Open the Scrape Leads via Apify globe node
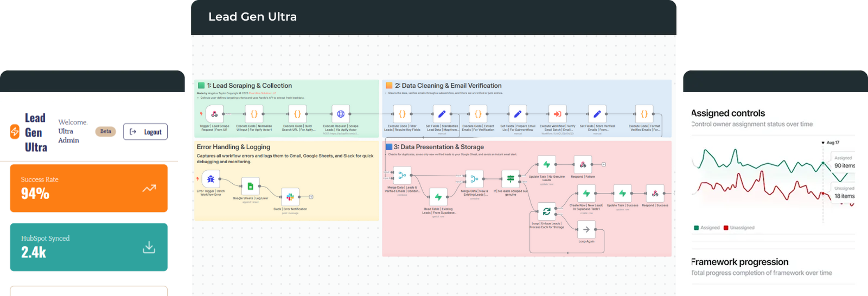The height and width of the screenshot is (296, 868). [x=341, y=114]
